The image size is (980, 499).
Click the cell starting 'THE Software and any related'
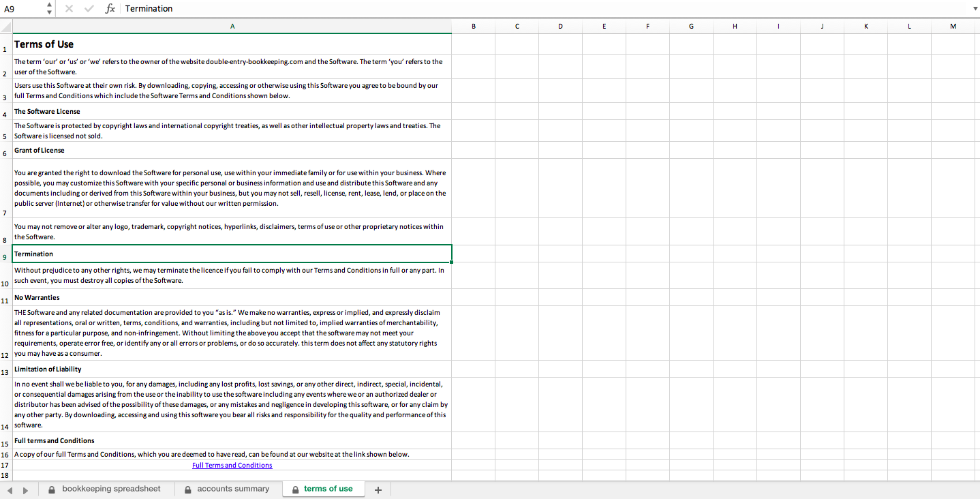tap(232, 333)
